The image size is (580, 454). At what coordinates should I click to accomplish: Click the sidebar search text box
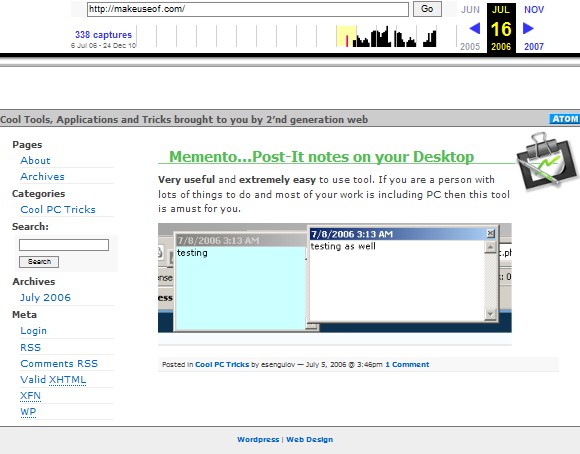click(64, 245)
